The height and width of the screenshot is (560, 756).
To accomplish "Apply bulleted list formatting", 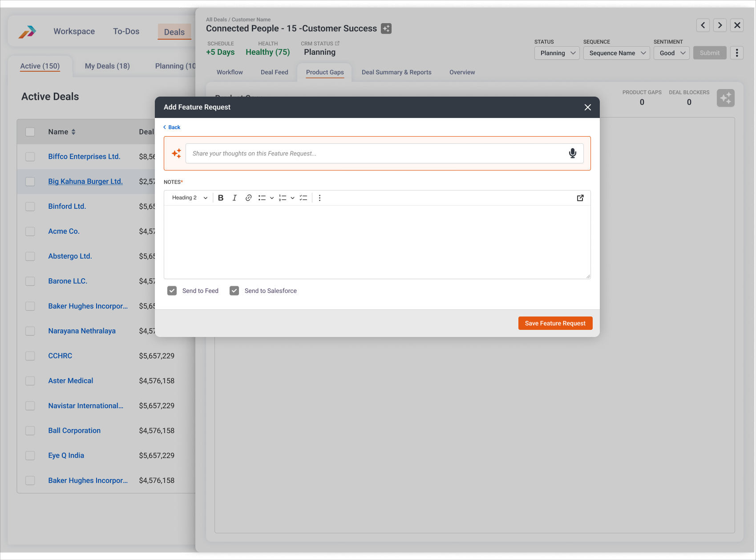I will pyautogui.click(x=262, y=198).
